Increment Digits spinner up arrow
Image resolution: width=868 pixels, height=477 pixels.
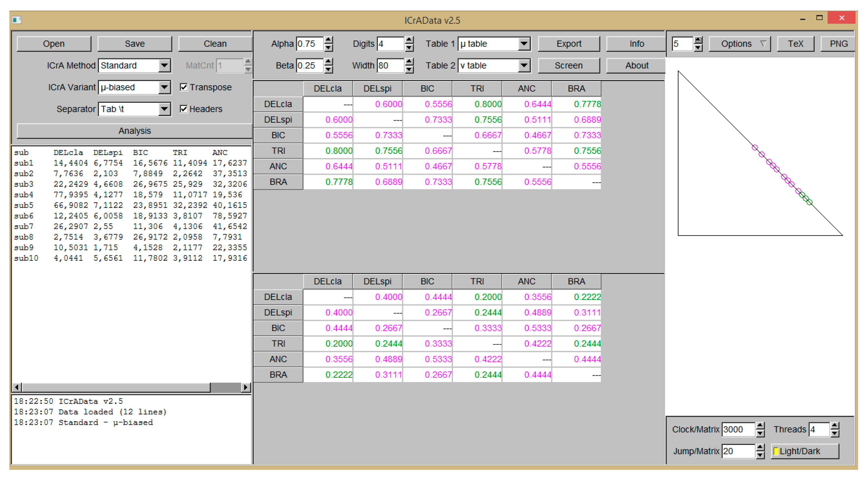(409, 40)
